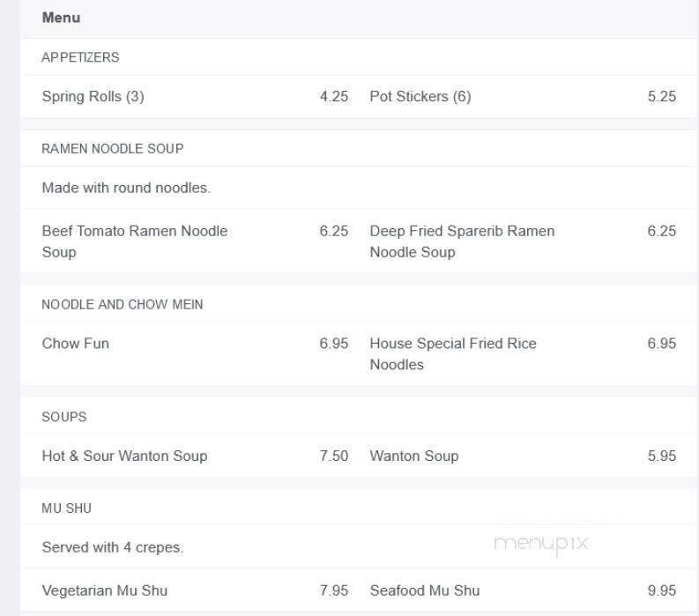The image size is (699, 616).
Task: Click the Noodle and Chow Mein header
Action: click(x=123, y=305)
